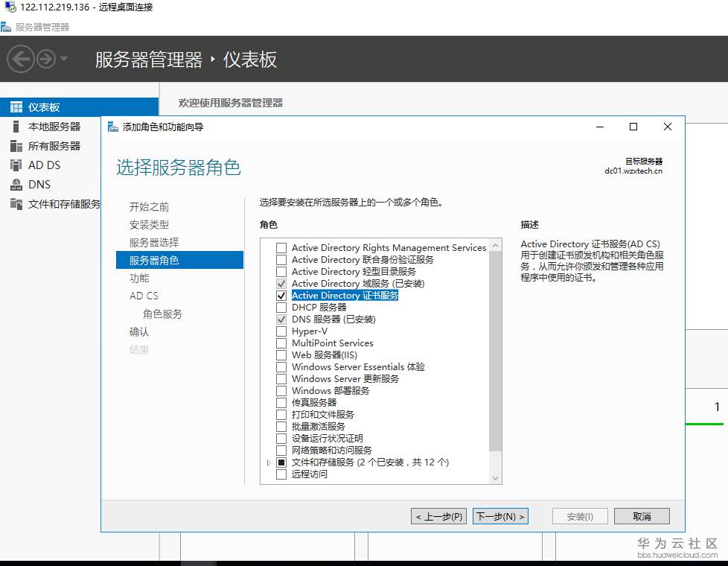Click the 取消 button
This screenshot has height=566, width=728.
click(642, 515)
